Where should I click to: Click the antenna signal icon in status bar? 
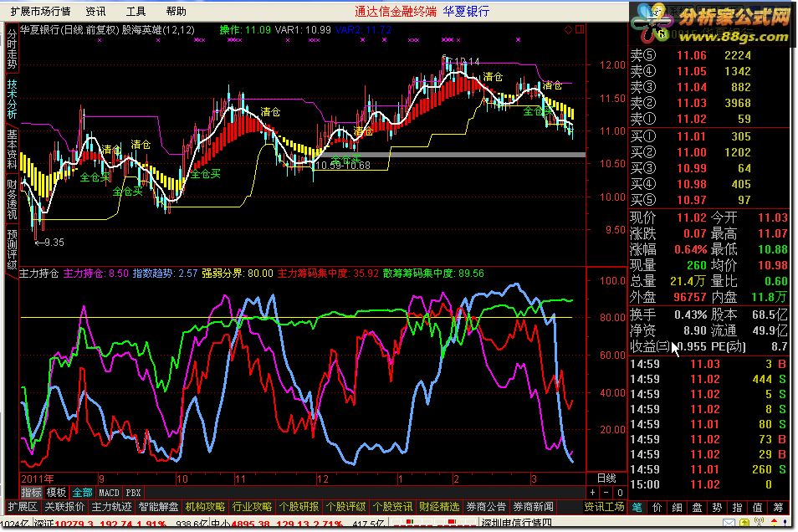[760, 523]
